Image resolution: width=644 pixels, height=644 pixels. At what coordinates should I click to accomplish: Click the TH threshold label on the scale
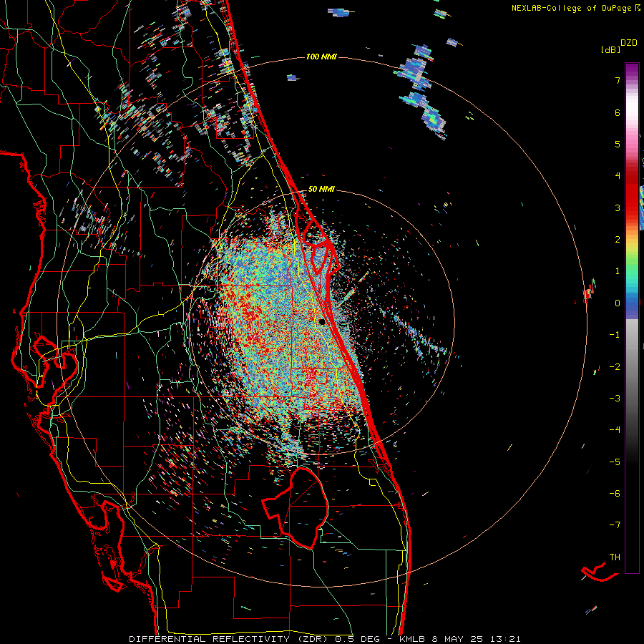(615, 557)
